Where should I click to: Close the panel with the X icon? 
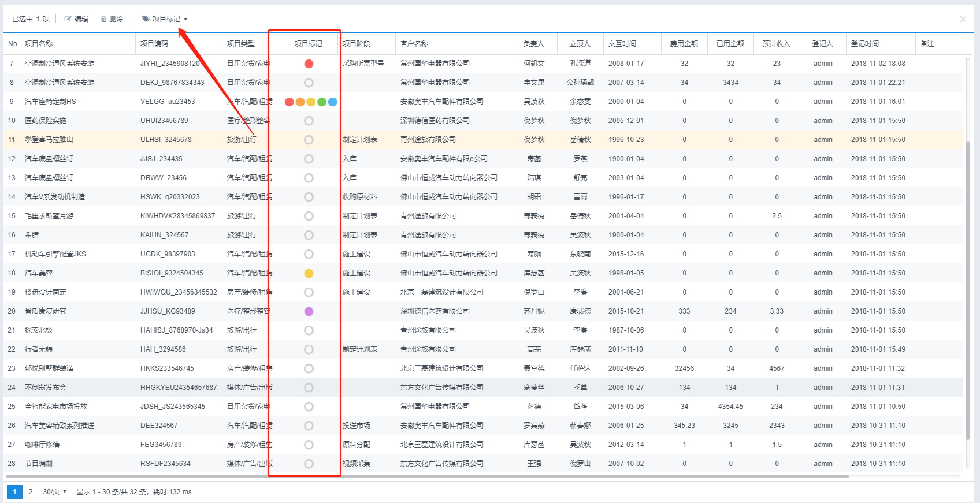click(x=963, y=19)
